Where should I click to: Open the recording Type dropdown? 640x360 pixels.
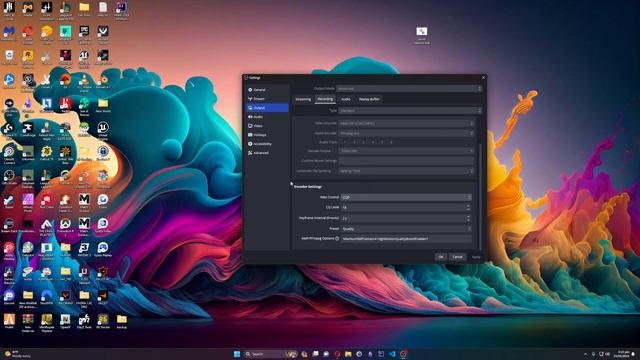410,111
